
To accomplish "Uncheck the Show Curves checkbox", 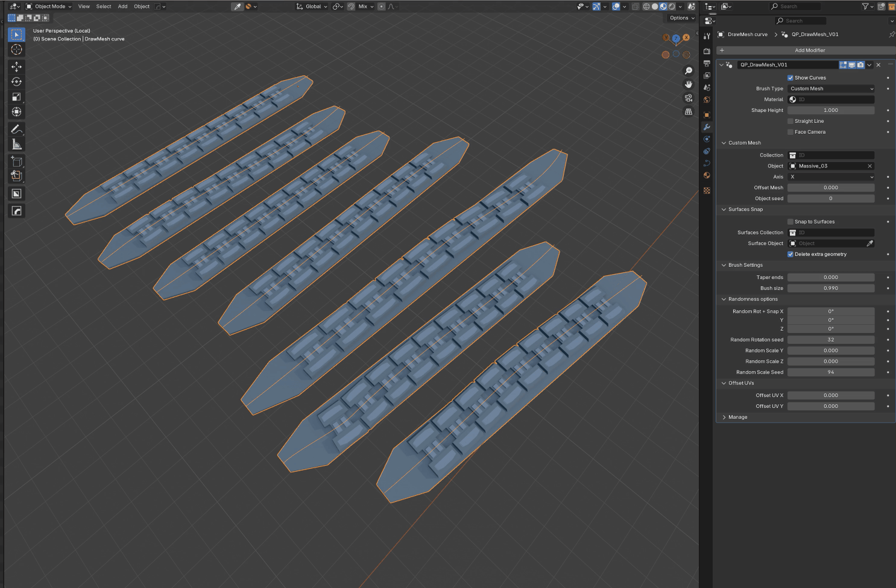I will [x=790, y=78].
